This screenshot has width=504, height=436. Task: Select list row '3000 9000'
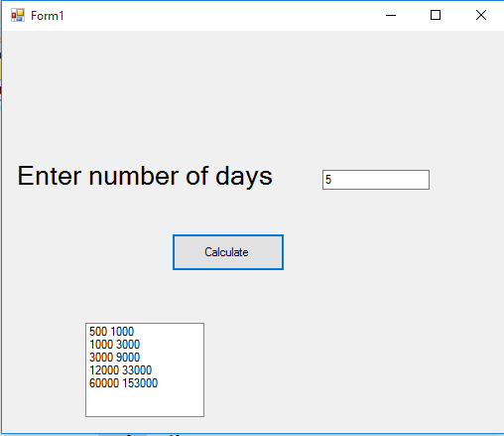[x=145, y=358]
